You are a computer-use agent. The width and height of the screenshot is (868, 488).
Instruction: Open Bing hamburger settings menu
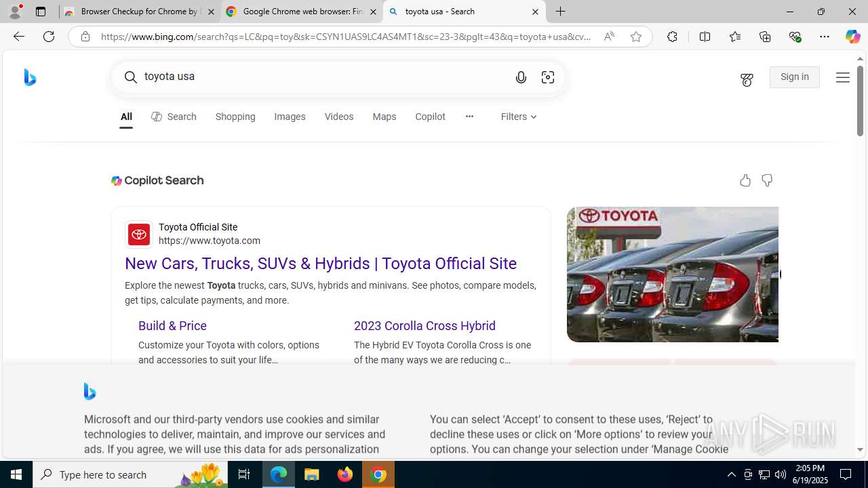pos(843,77)
